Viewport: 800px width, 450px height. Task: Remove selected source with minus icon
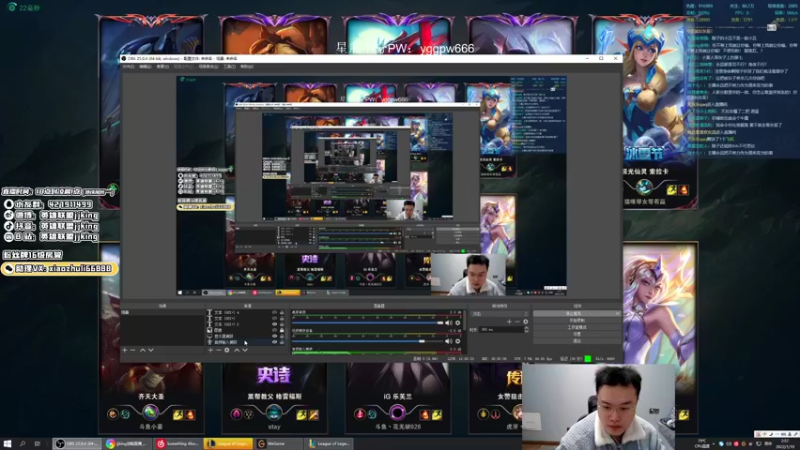pos(218,350)
